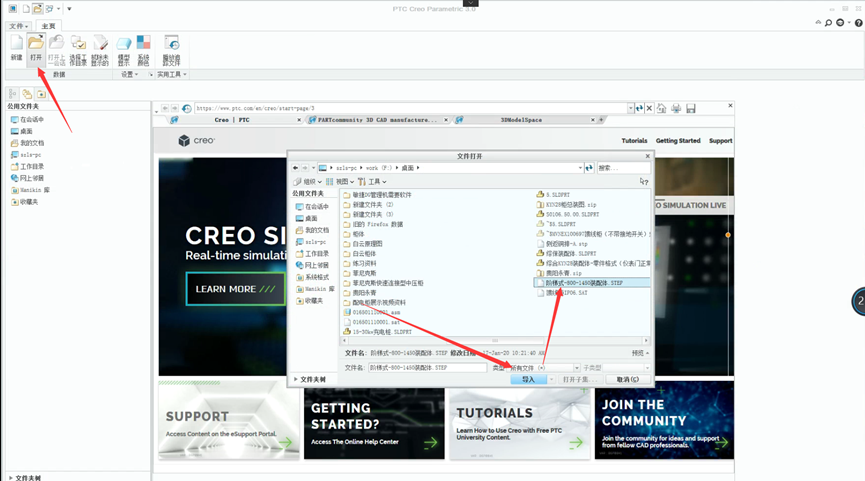Click Open folder icon in quick access toolbar

tap(37, 9)
